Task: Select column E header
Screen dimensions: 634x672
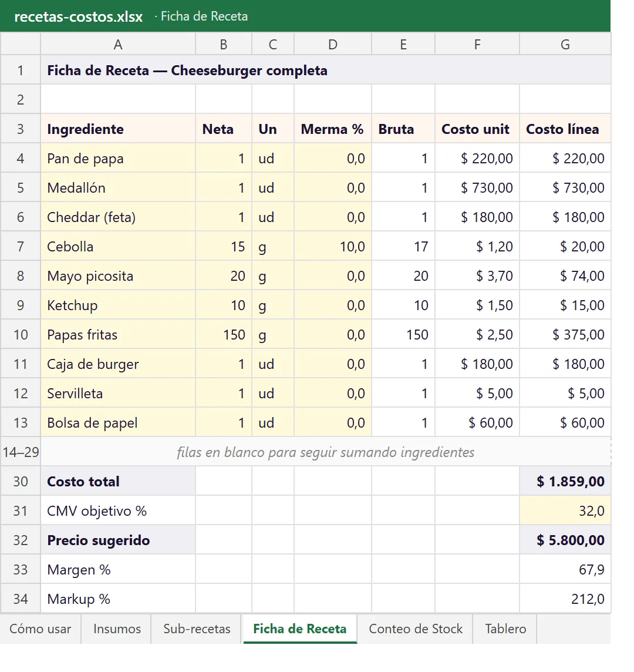Action: coord(403,44)
